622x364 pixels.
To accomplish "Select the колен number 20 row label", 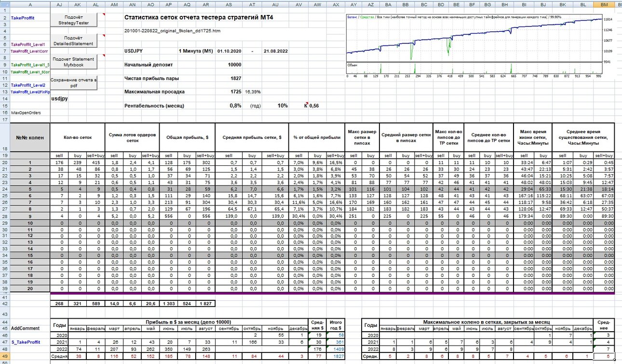I will coord(30,288).
